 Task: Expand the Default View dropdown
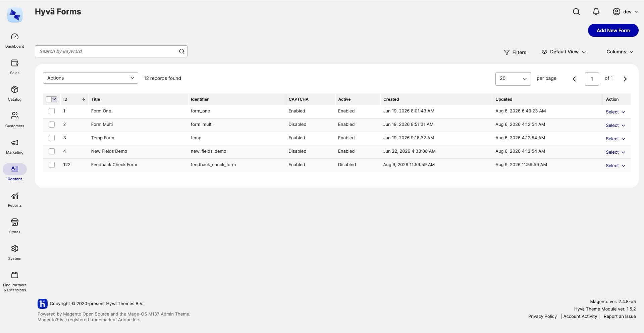(x=563, y=52)
